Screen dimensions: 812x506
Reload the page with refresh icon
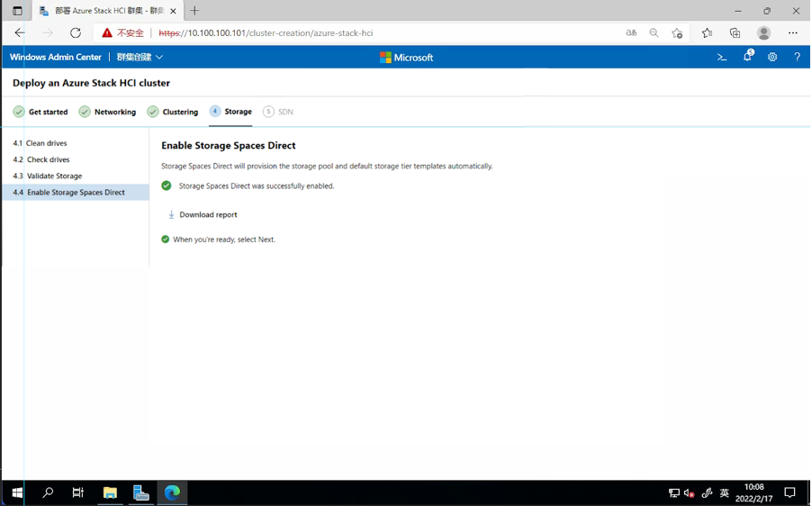(76, 32)
